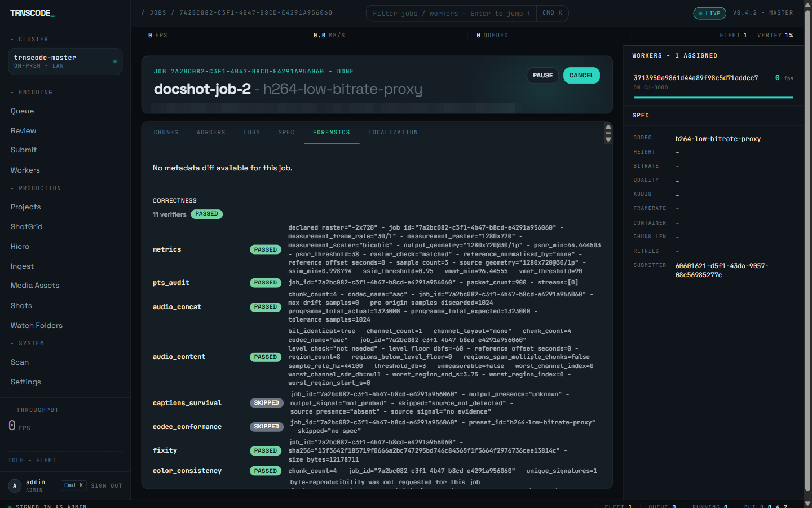
Task: Click the PASSED badge for pts_audit
Action: tap(266, 283)
